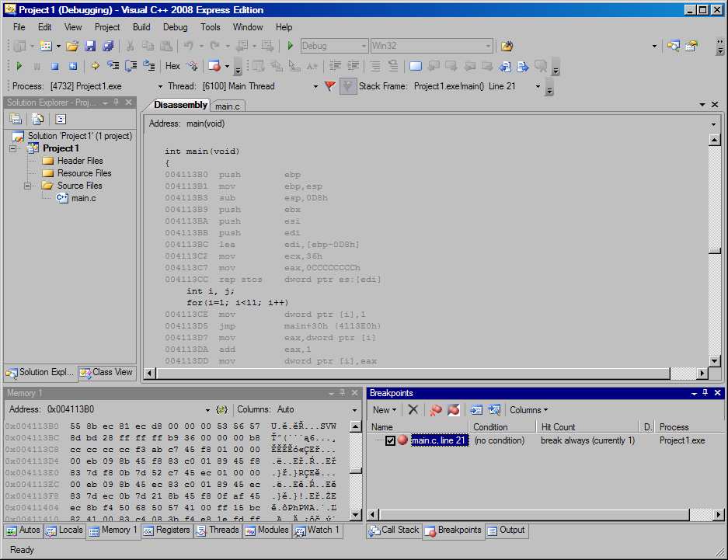Stop debugging with the square icon
Screen dimensions: 728x560
pos(55,66)
